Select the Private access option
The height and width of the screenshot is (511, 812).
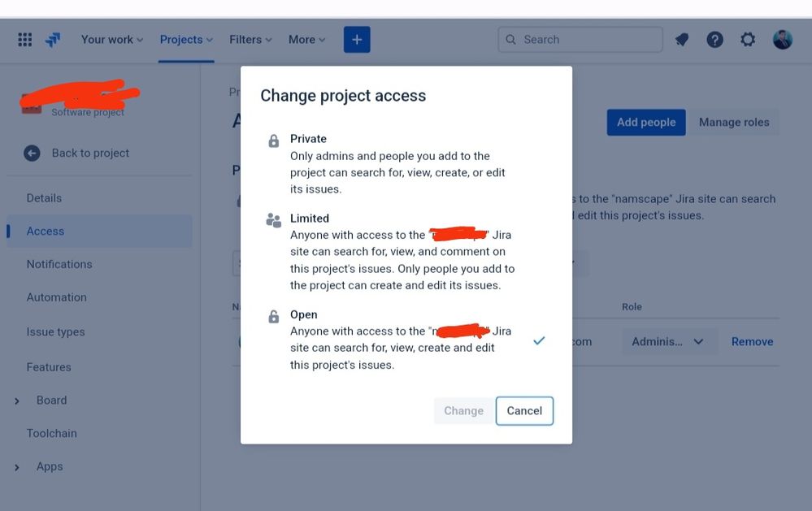tap(406, 163)
